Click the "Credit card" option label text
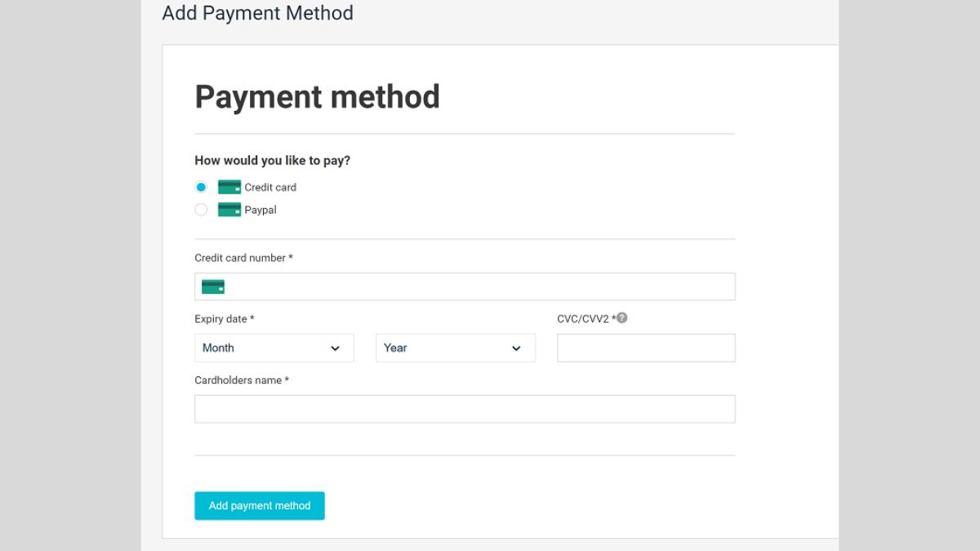The width and height of the screenshot is (980, 551). pyautogui.click(x=270, y=187)
